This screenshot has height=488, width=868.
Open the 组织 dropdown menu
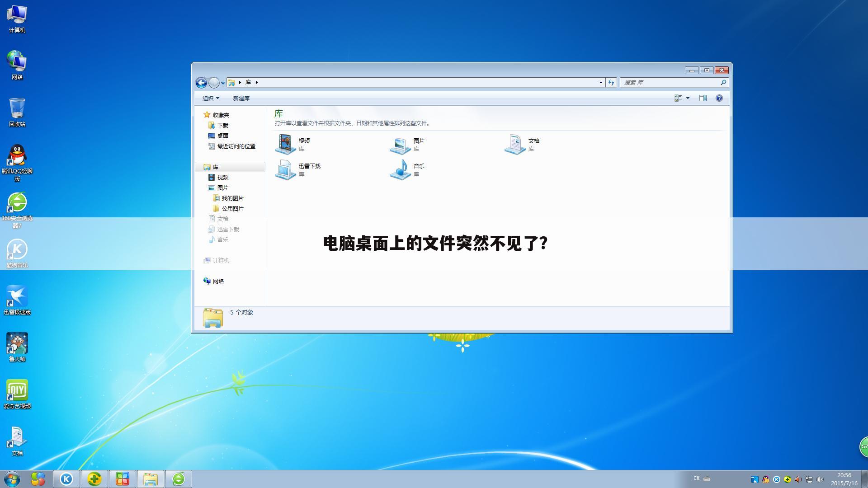pos(211,98)
